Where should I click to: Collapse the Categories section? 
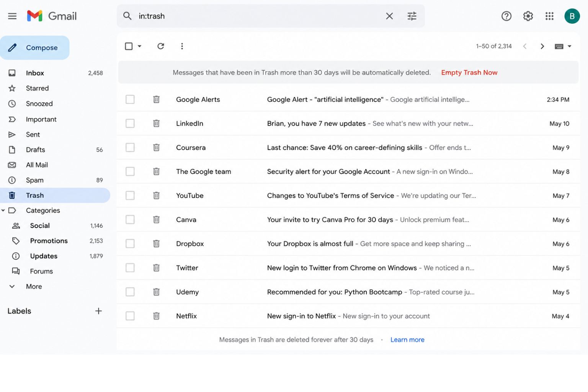[x=3, y=211]
